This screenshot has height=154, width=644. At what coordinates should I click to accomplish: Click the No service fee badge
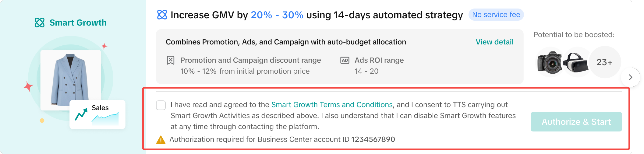(x=496, y=15)
